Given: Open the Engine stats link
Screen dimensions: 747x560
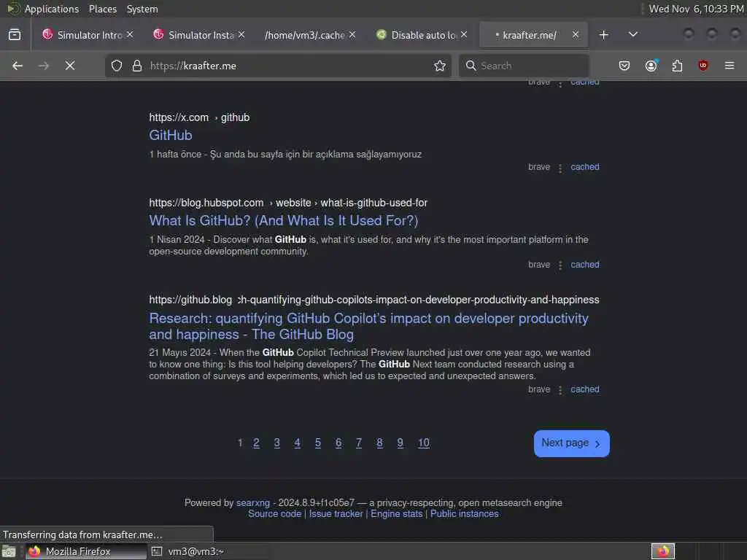Looking at the screenshot, I should 396,514.
